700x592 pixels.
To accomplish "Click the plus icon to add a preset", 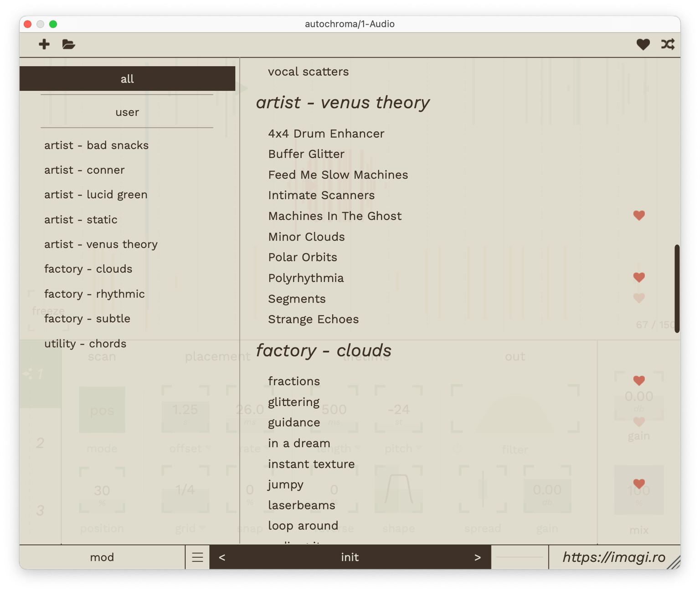I will pos(44,44).
